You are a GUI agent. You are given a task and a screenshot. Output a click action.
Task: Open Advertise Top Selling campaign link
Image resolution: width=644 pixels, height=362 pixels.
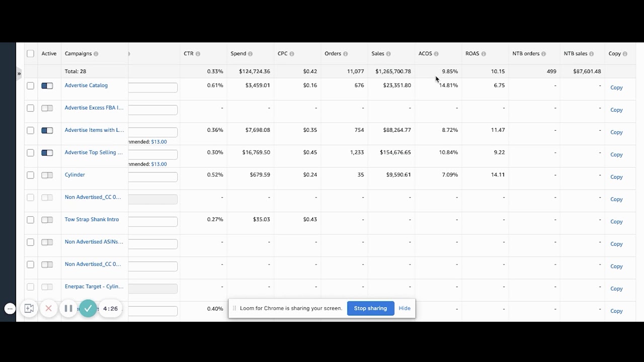[x=94, y=152]
